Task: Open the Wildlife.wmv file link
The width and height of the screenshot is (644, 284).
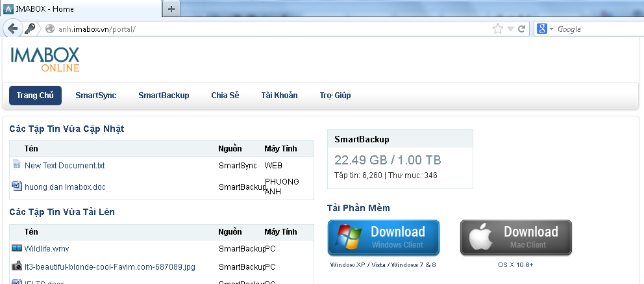Action: pyautogui.click(x=47, y=248)
